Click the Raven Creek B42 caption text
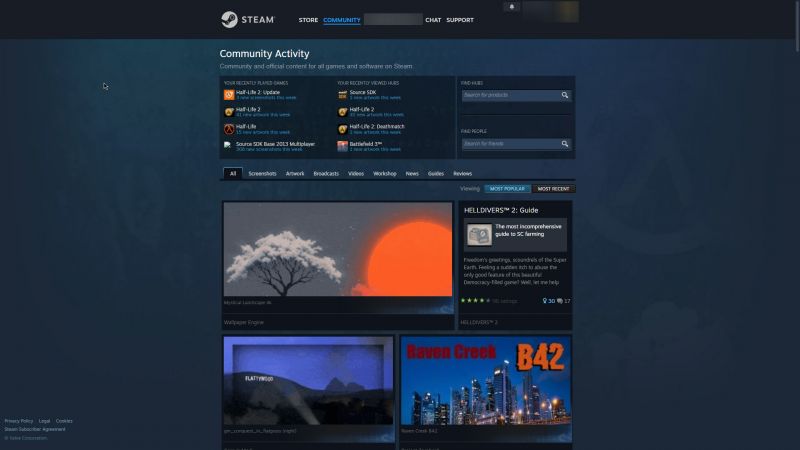Viewport: 800px width, 450px height. [419, 431]
